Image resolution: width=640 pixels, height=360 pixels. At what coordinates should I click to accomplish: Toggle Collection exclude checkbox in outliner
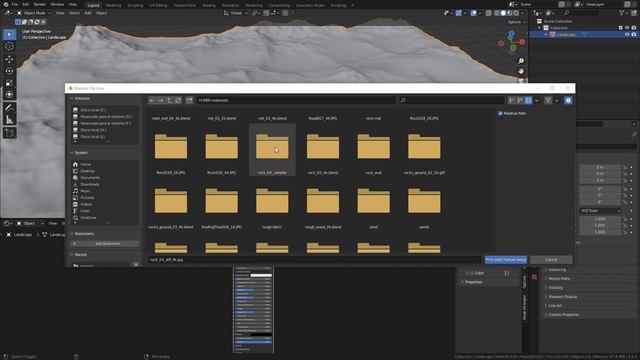(x=620, y=28)
